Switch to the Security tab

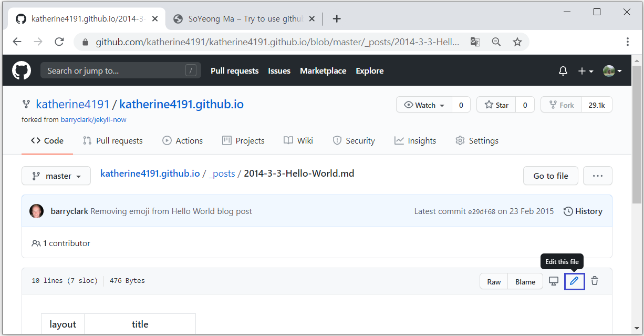pyautogui.click(x=354, y=140)
